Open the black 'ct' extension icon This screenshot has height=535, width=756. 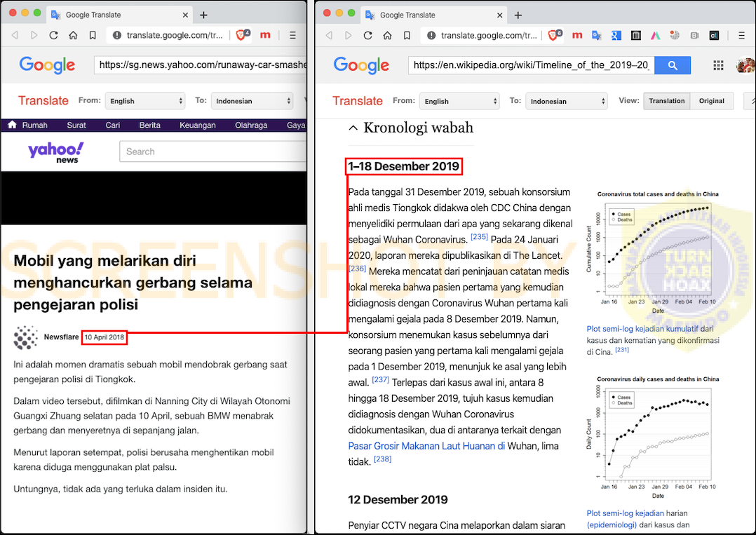(714, 35)
